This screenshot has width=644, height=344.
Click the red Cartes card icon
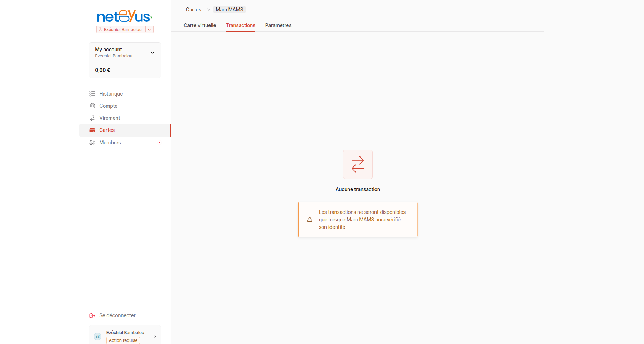92,130
